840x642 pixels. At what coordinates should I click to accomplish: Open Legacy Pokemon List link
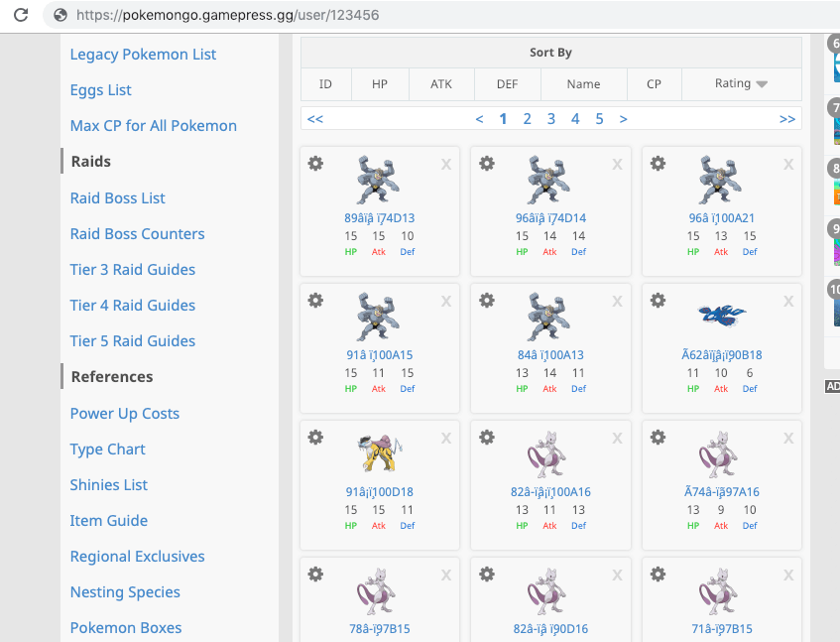(143, 55)
